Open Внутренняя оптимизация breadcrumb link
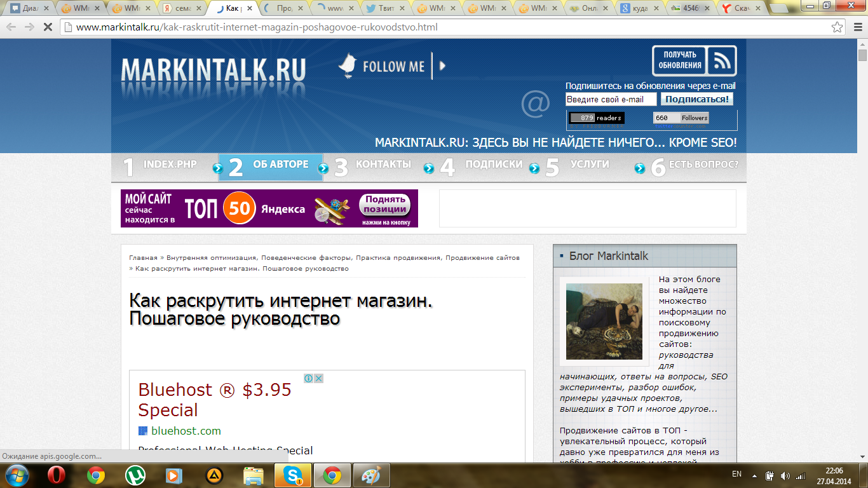Viewport: 868px width, 488px height. 212,257
